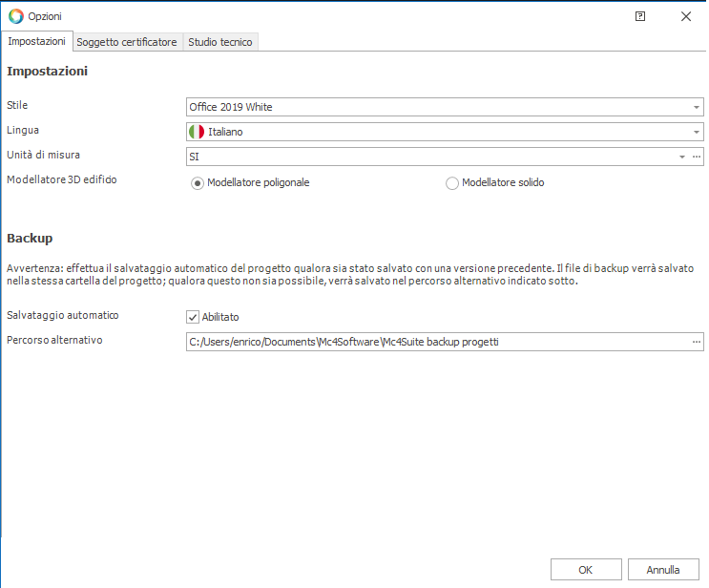Viewport: 709px width, 588px height.
Task: Select the Modellatore solido radio button
Action: 452,183
